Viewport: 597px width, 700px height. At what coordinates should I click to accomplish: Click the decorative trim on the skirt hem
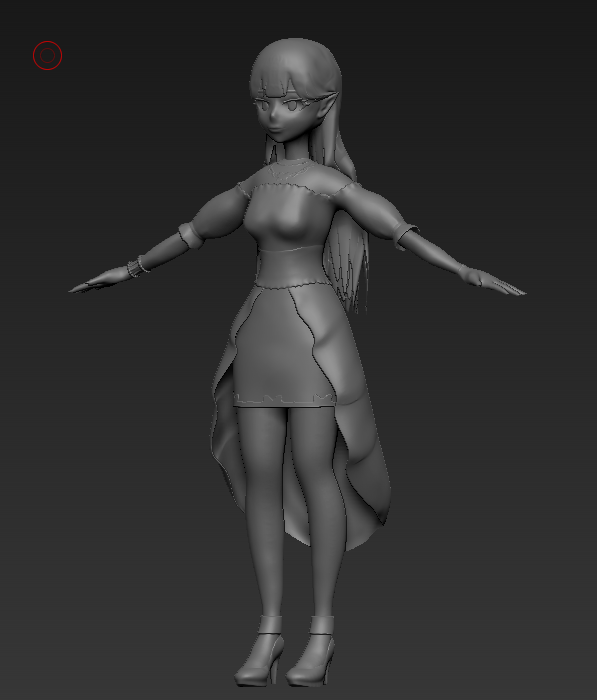284,398
